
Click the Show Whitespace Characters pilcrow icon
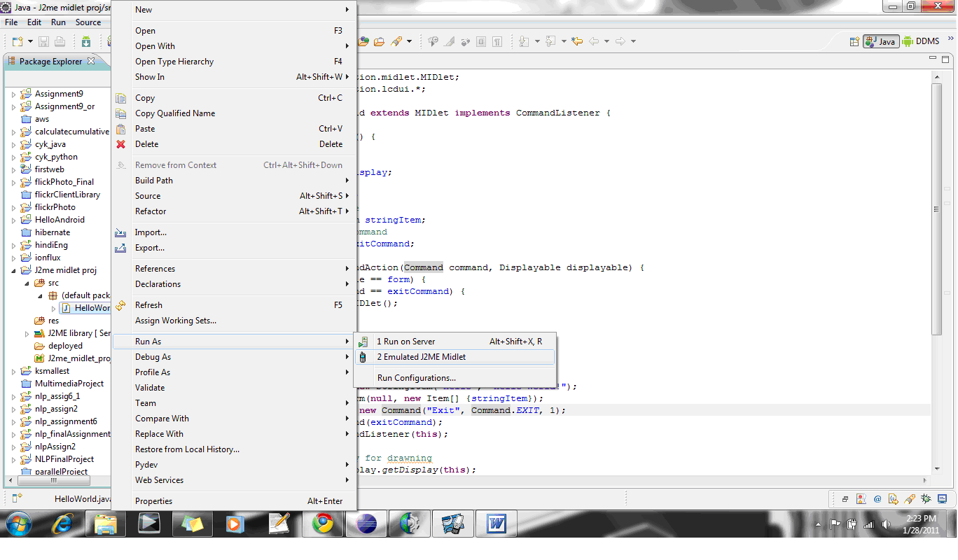497,41
